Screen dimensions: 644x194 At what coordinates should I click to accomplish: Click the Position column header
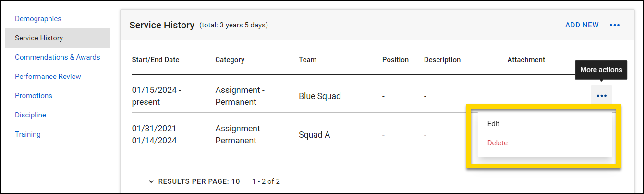[x=395, y=60]
